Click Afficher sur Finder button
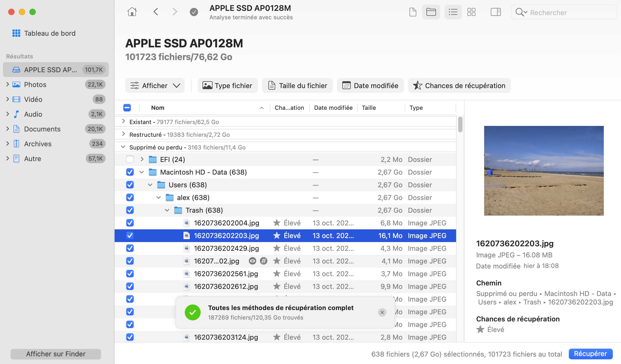The height and width of the screenshot is (364, 621). point(56,354)
